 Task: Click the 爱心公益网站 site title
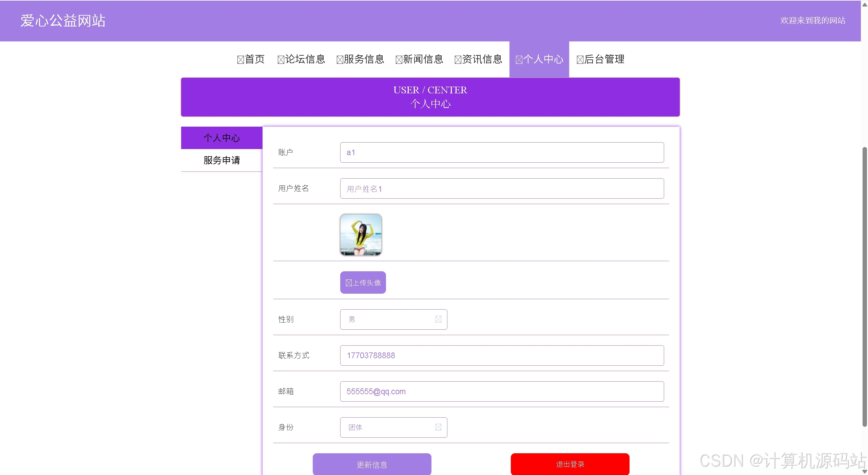[x=63, y=21]
